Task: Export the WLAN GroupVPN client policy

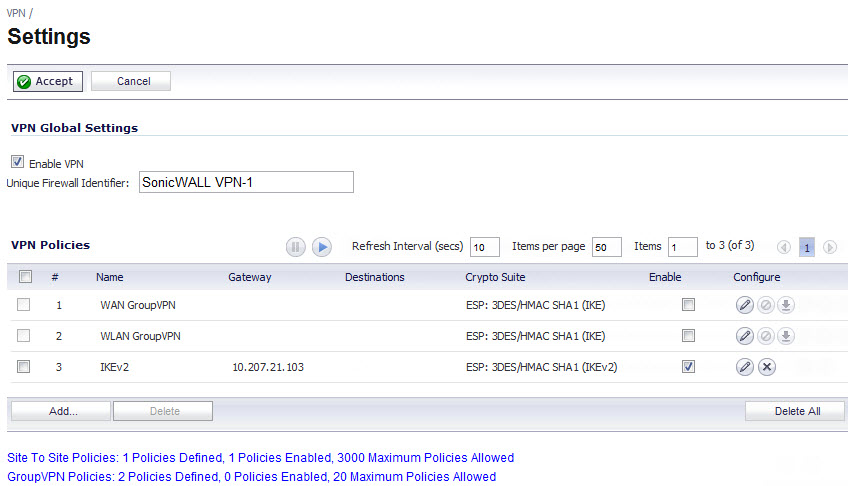Action: click(786, 336)
